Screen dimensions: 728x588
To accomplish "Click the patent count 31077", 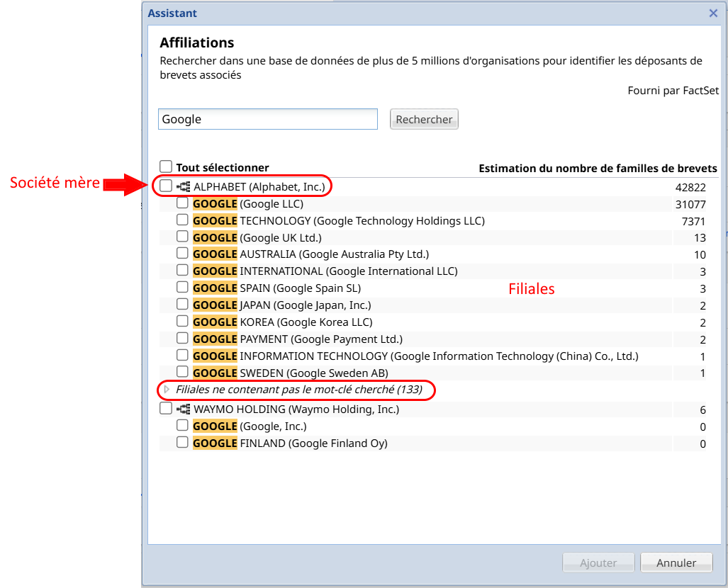I will [x=690, y=205].
